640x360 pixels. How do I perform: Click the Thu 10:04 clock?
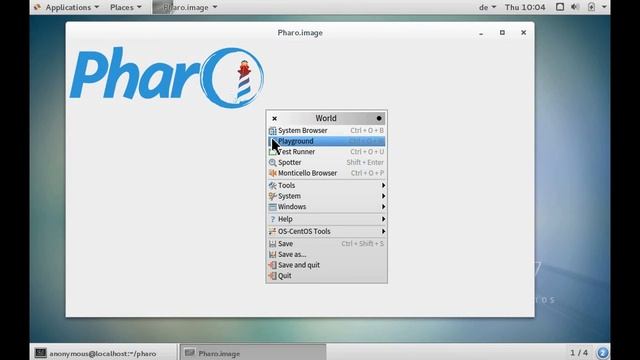[525, 7]
